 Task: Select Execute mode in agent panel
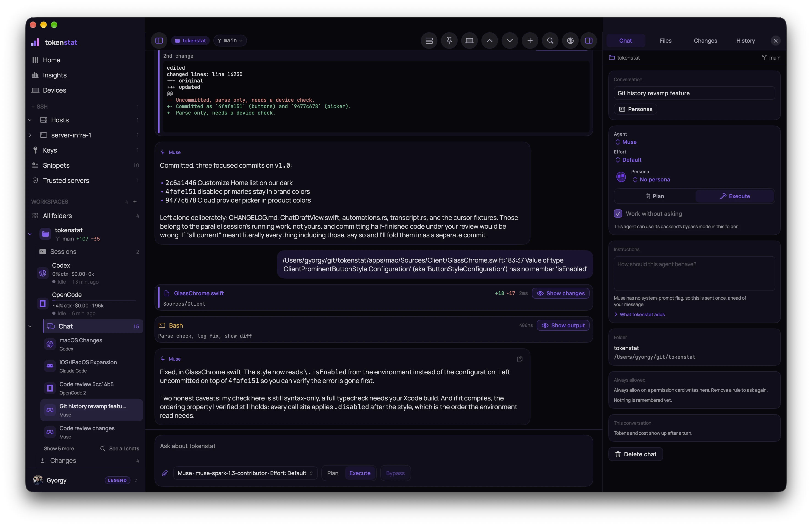pos(735,196)
